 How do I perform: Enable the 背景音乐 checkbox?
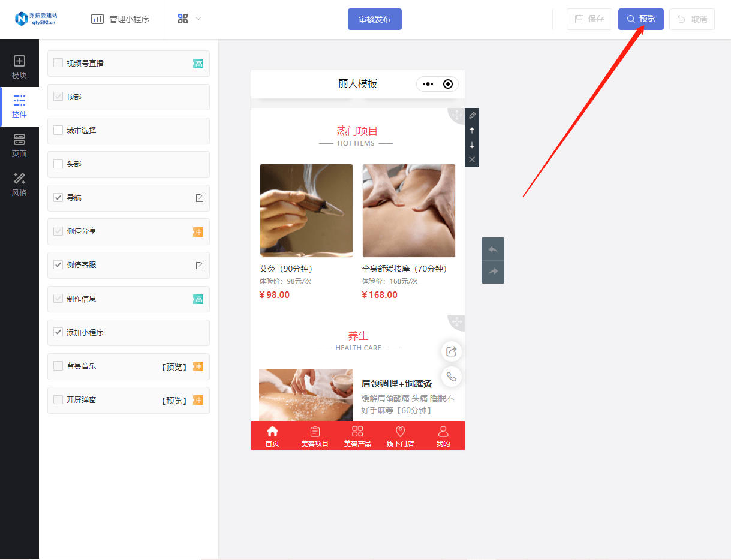click(x=58, y=365)
